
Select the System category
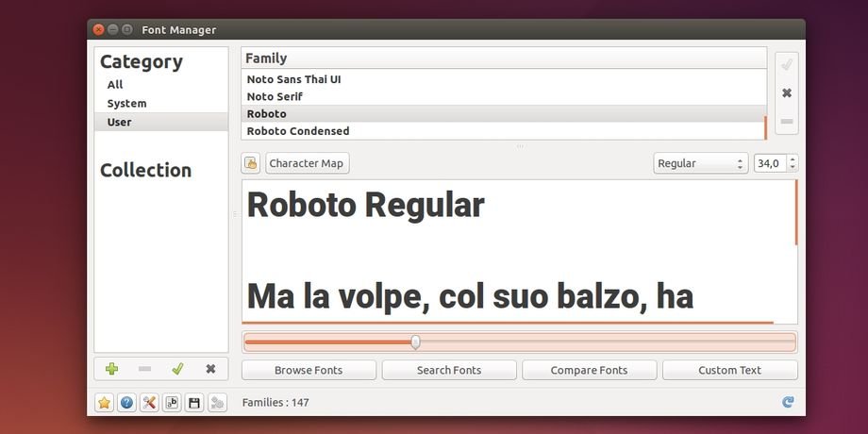point(161,104)
